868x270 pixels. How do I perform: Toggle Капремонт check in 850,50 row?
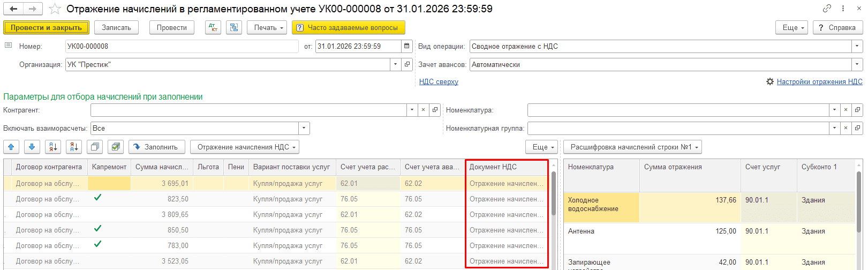coord(97,229)
